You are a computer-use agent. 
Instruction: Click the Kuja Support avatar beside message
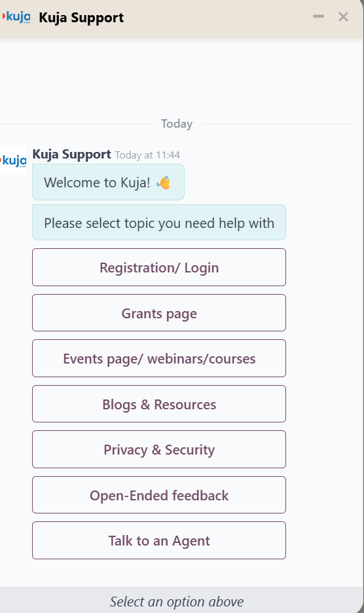point(13,160)
